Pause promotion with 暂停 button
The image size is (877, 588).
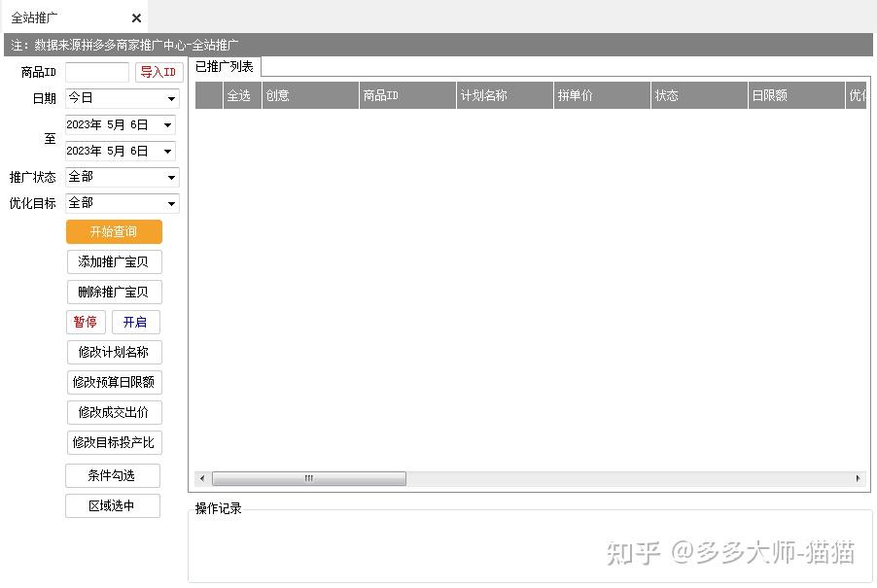pos(86,322)
